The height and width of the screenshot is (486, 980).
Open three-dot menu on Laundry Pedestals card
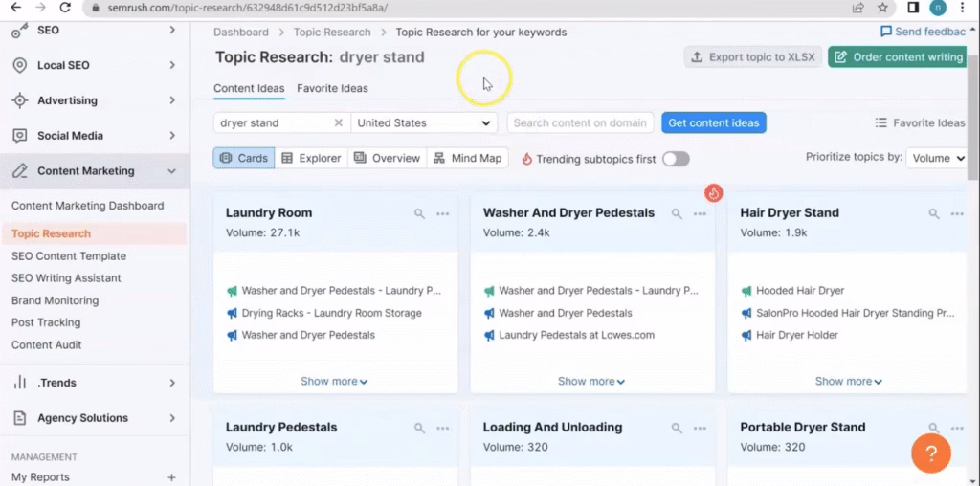click(x=442, y=429)
